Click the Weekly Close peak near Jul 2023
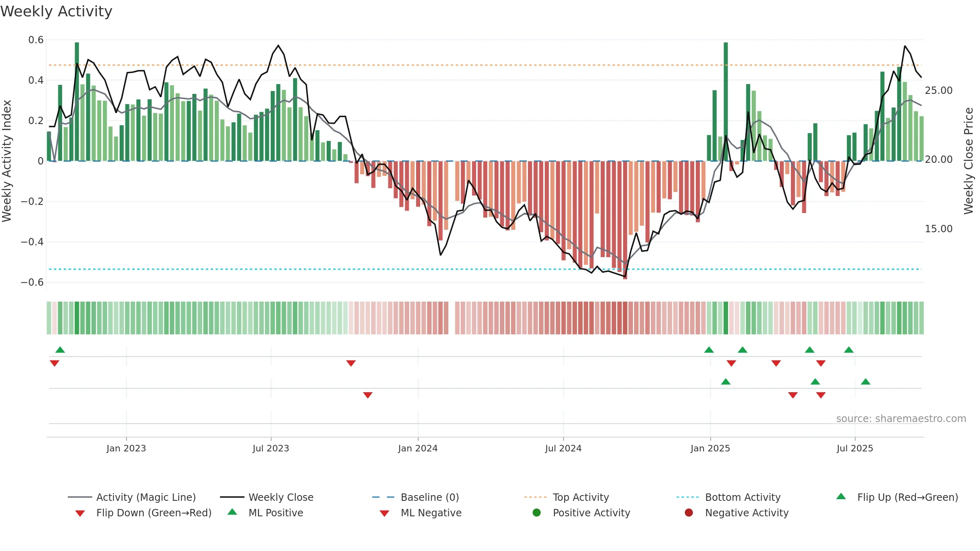This screenshot has width=980, height=551. [x=278, y=45]
